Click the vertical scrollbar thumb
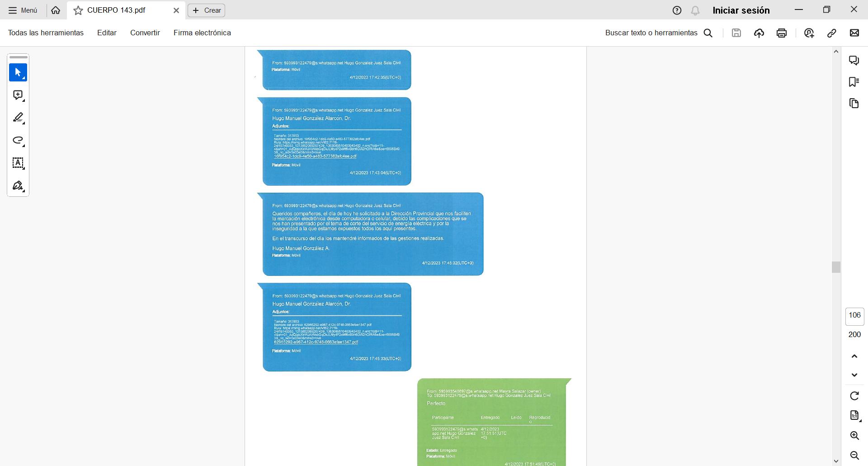 coord(836,267)
